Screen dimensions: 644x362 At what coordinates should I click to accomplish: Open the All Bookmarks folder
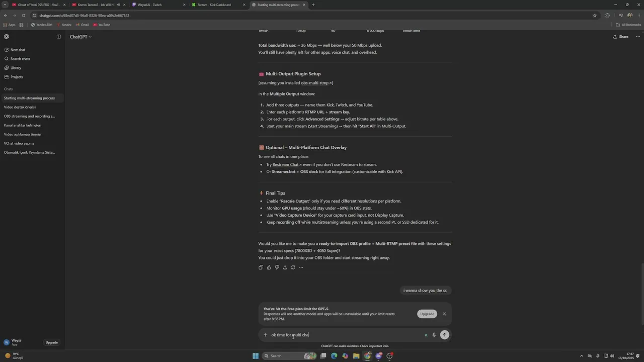click(x=628, y=25)
